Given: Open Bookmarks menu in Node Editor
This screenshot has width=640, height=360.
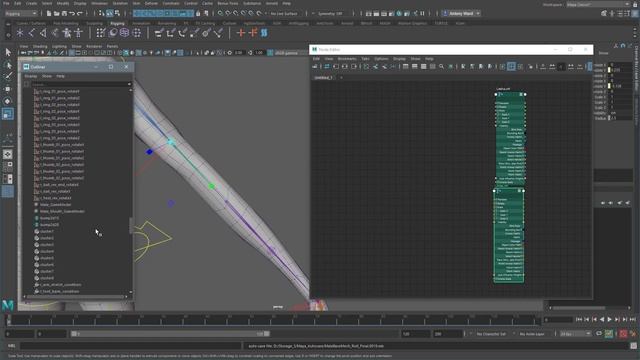Looking at the screenshot, I should [347, 59].
